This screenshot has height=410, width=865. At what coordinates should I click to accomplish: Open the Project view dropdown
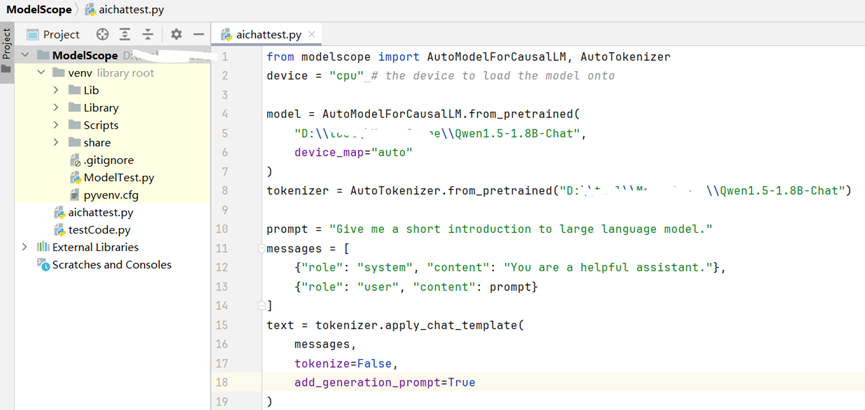coord(54,35)
